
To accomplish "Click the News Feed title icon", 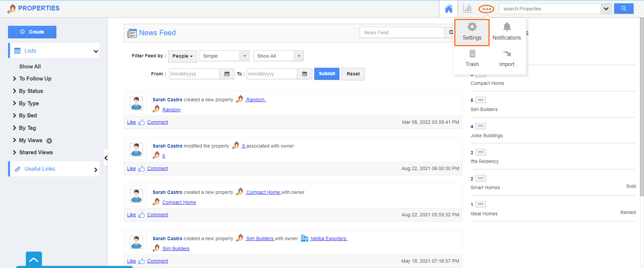I will point(132,33).
